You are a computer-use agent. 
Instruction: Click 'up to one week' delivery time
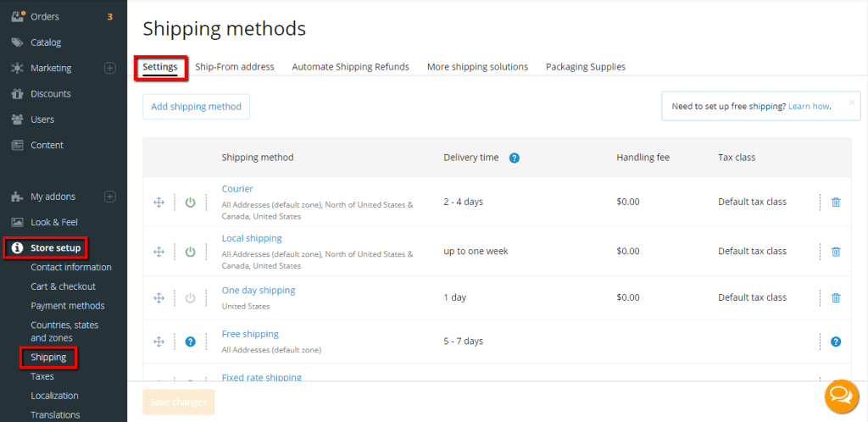coord(476,251)
